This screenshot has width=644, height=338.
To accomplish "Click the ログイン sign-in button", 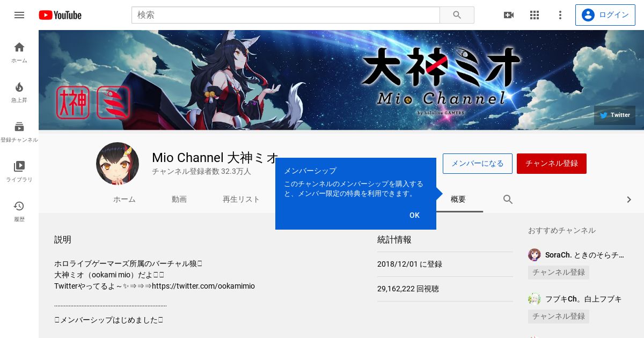I will (x=605, y=15).
